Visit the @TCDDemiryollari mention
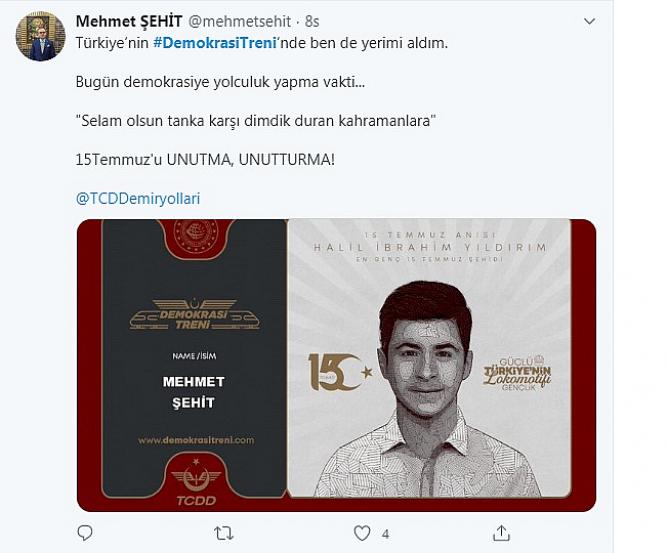The image size is (668, 553). (x=138, y=199)
